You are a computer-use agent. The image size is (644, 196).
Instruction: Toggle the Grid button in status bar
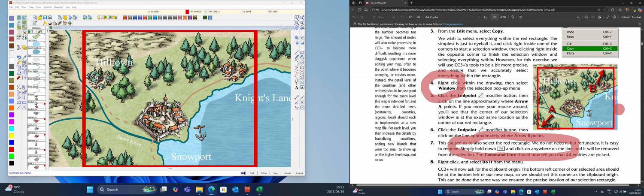pos(252,173)
